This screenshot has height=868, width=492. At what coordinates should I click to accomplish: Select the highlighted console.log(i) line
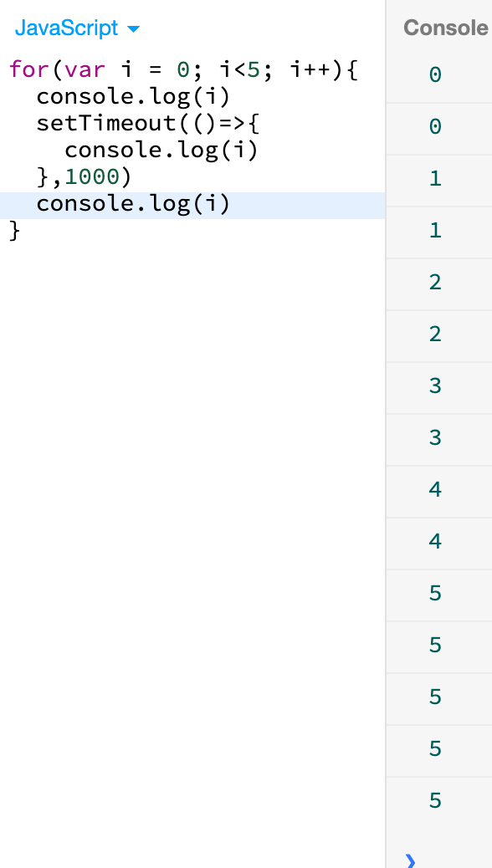pos(192,206)
